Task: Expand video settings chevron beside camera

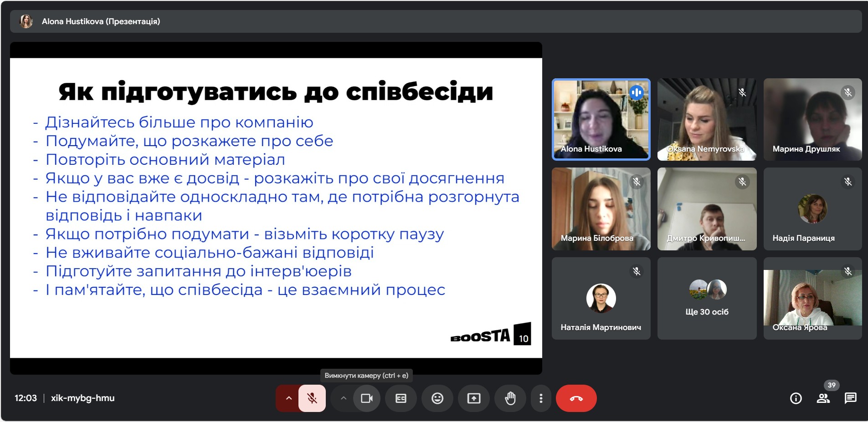Action: (x=344, y=398)
